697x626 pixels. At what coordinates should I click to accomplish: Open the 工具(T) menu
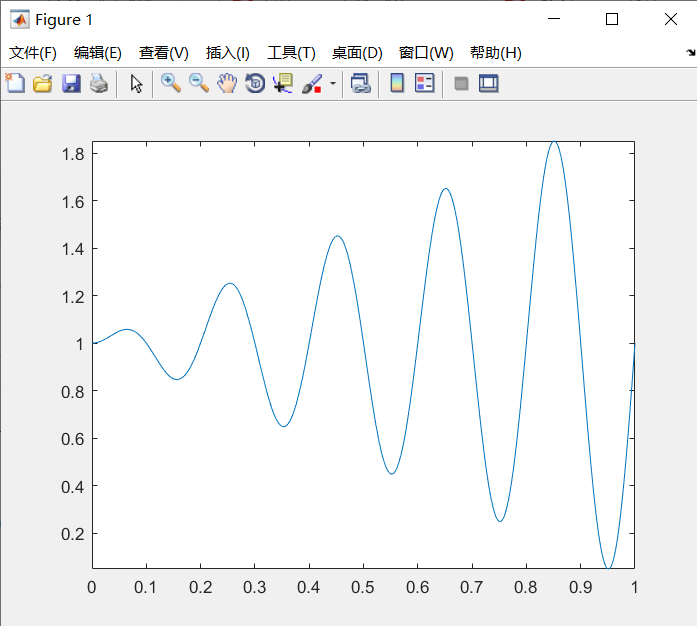[x=291, y=53]
